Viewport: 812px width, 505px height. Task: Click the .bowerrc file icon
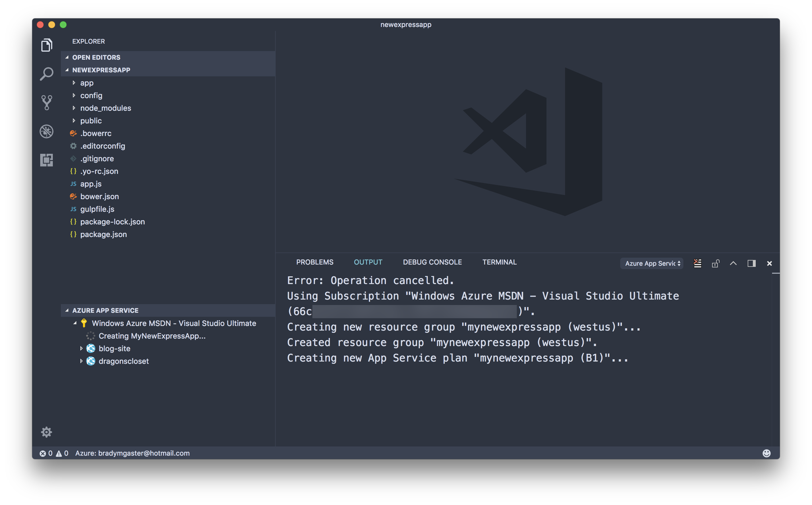pyautogui.click(x=73, y=133)
